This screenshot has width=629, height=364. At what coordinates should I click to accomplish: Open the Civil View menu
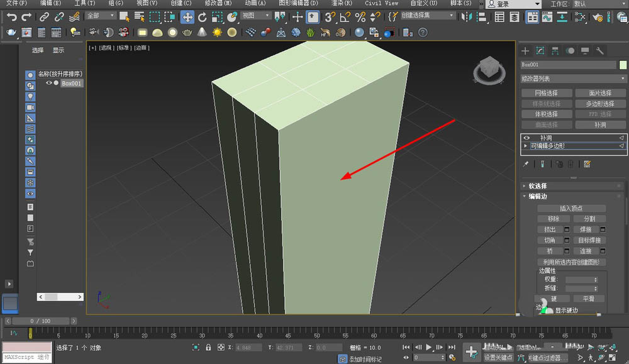381,3
